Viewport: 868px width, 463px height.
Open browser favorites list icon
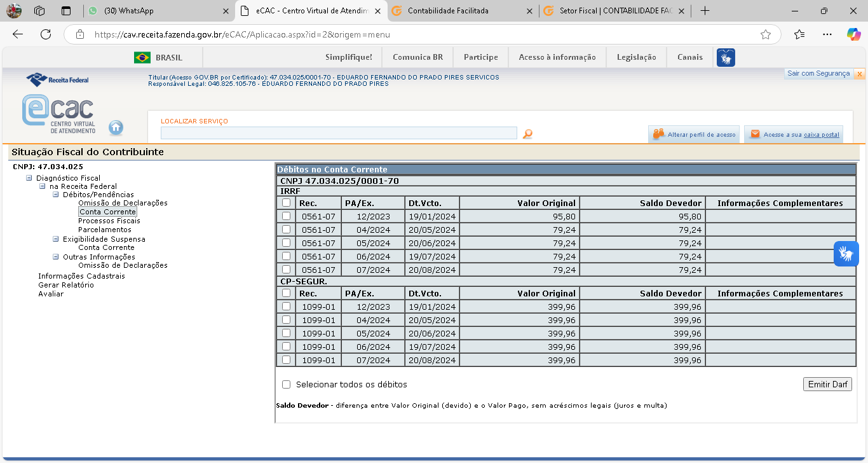pyautogui.click(x=799, y=34)
